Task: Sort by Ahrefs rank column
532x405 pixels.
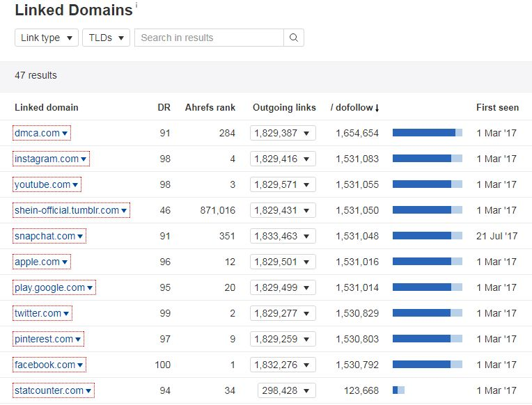Action: click(210, 108)
